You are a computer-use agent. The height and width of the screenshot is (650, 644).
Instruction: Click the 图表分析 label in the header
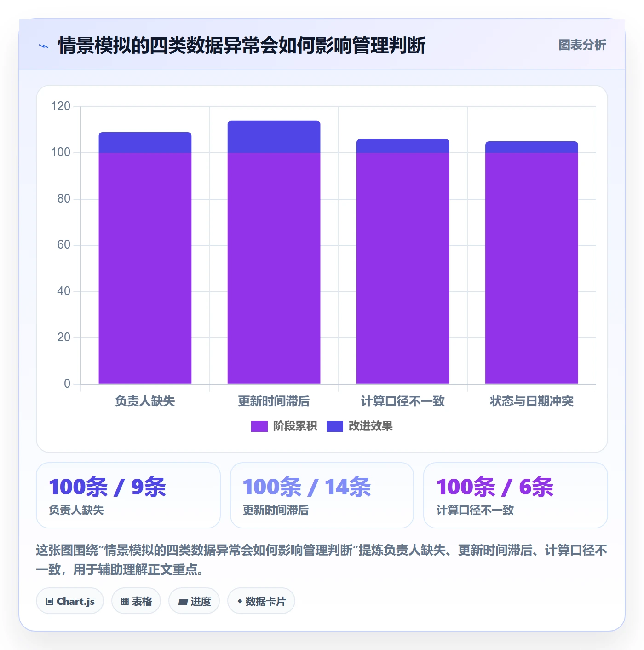coord(582,45)
